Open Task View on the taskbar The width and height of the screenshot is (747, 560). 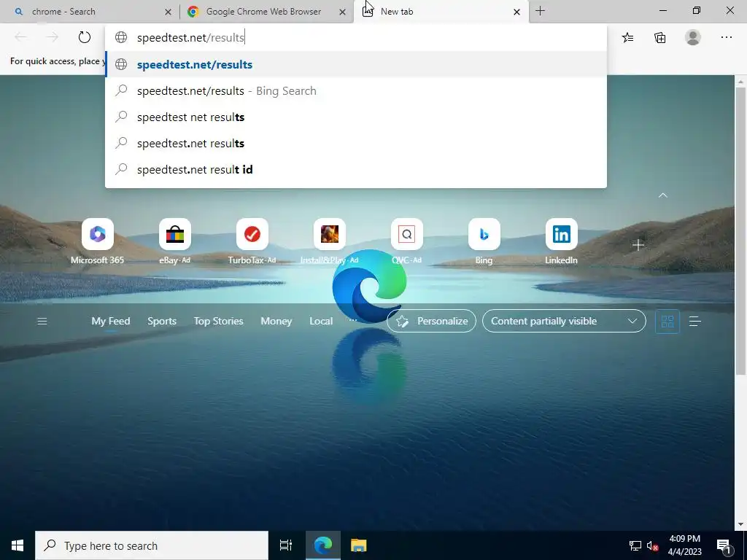pyautogui.click(x=286, y=545)
